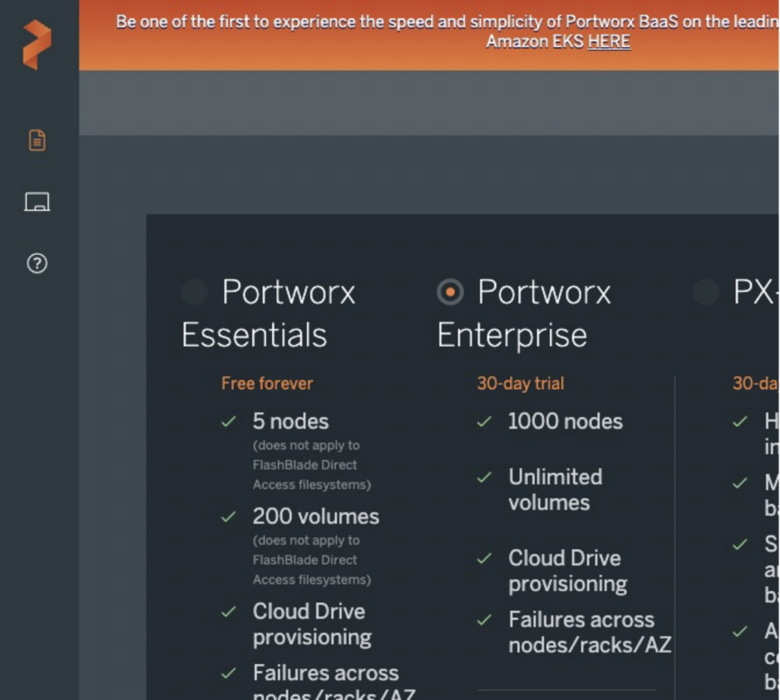Click the Portworx Enterprise plan heading
The image size is (780, 700).
point(523,312)
